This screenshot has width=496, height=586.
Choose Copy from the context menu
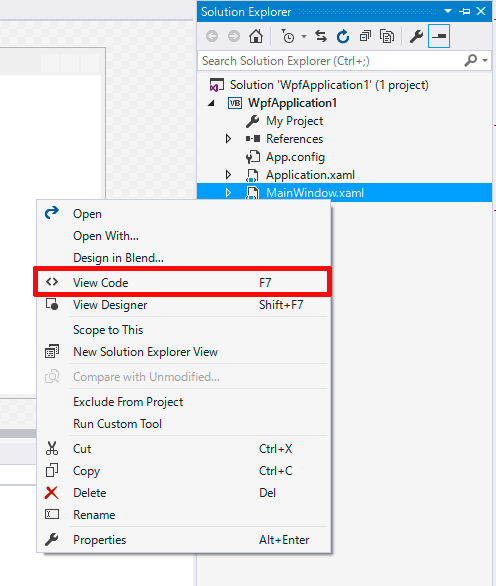pyautogui.click(x=183, y=471)
